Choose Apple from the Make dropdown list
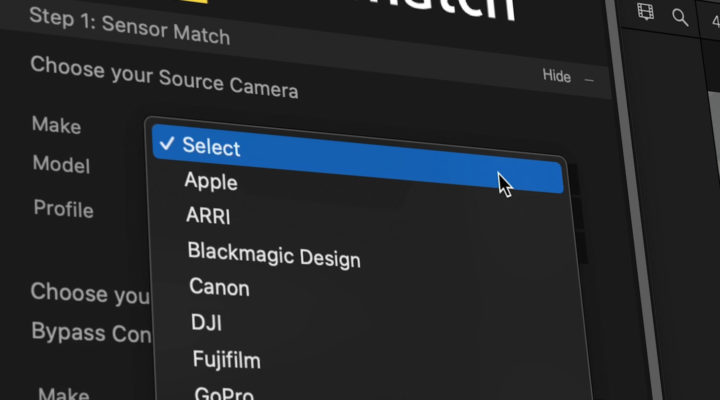Image resolution: width=720 pixels, height=400 pixels. pyautogui.click(x=211, y=181)
